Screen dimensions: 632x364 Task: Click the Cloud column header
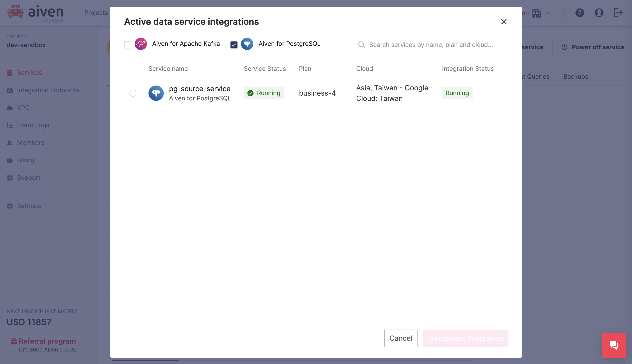364,69
